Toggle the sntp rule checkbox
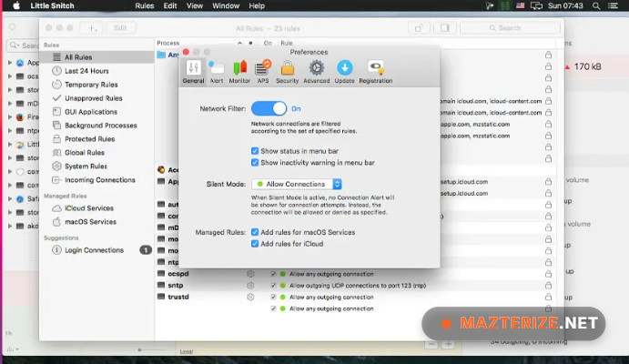 point(273,286)
